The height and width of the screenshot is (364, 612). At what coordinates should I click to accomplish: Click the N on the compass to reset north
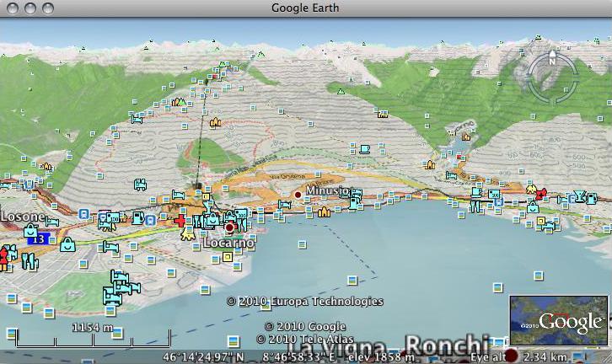tap(552, 62)
